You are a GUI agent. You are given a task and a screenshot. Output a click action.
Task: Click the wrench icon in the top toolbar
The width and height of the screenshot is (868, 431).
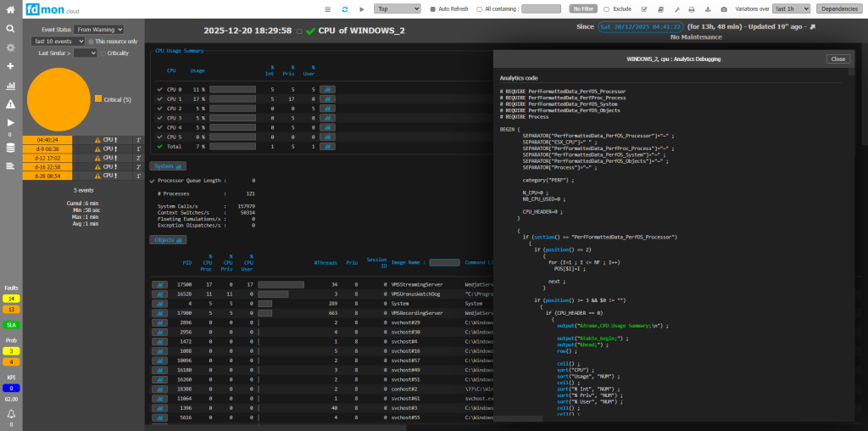676,8
